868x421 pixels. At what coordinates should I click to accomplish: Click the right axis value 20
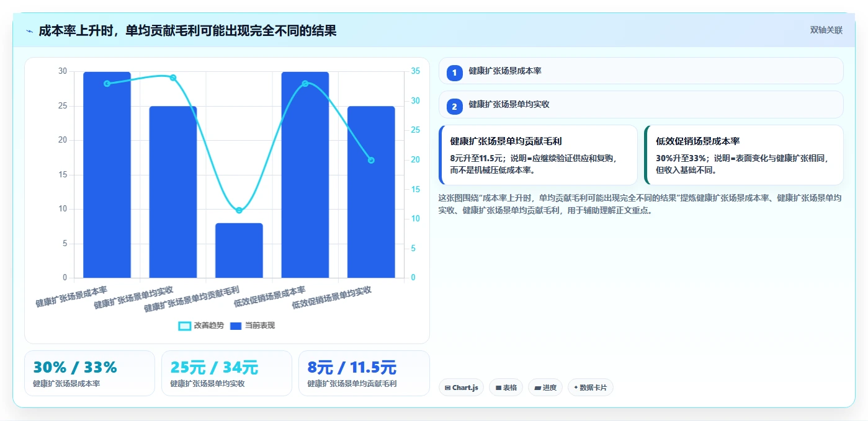tap(415, 160)
